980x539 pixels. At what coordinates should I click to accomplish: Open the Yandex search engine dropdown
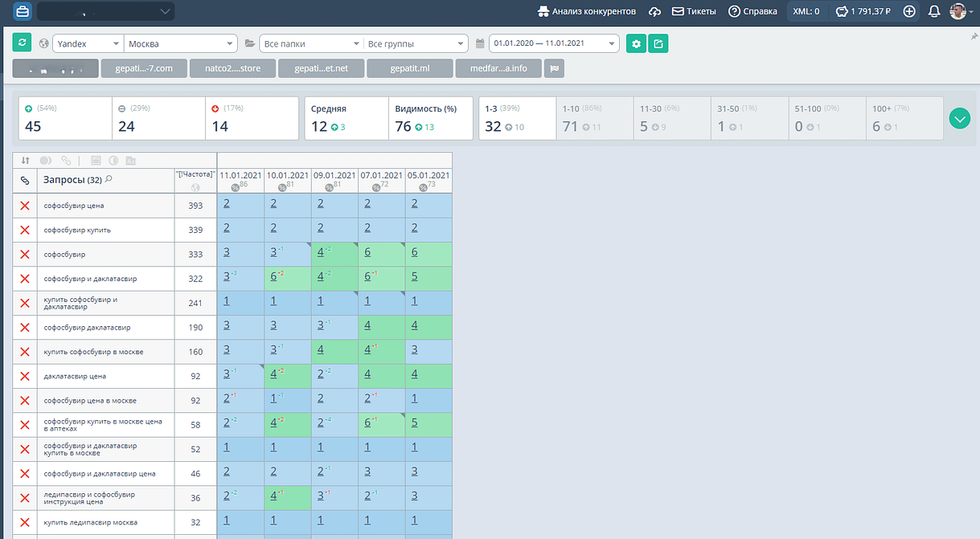point(88,43)
